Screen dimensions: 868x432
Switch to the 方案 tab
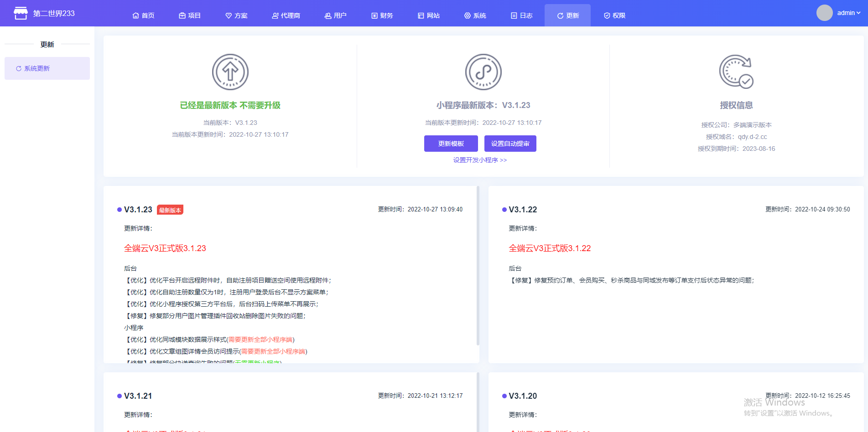click(x=236, y=15)
